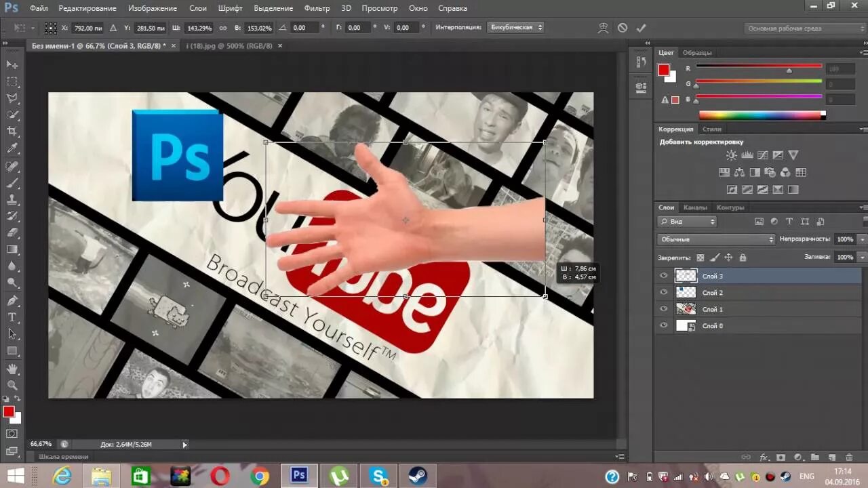Select the Hand tool
This screenshot has width=868, height=488.
(x=12, y=369)
